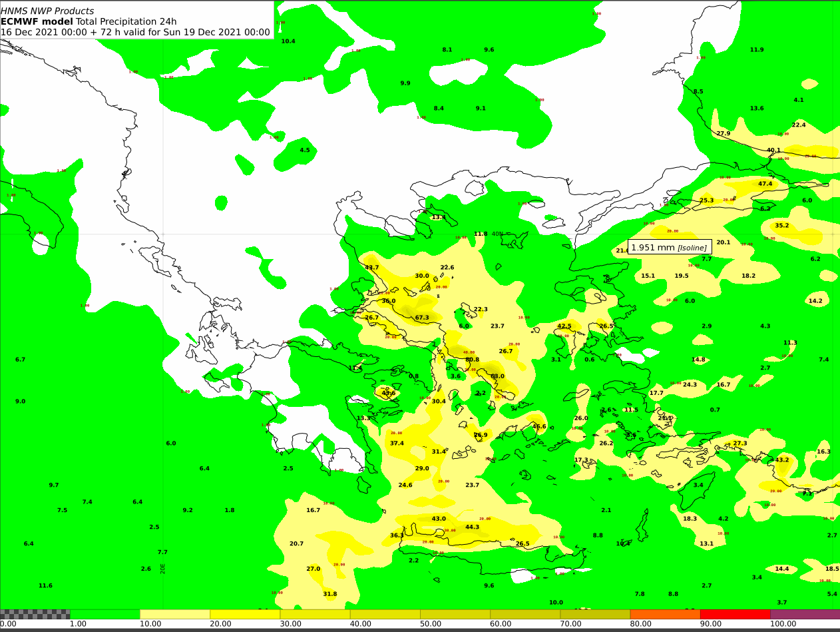Click the HNMS NWP Products heading
Viewport: 840px width, 632px height.
click(x=47, y=11)
